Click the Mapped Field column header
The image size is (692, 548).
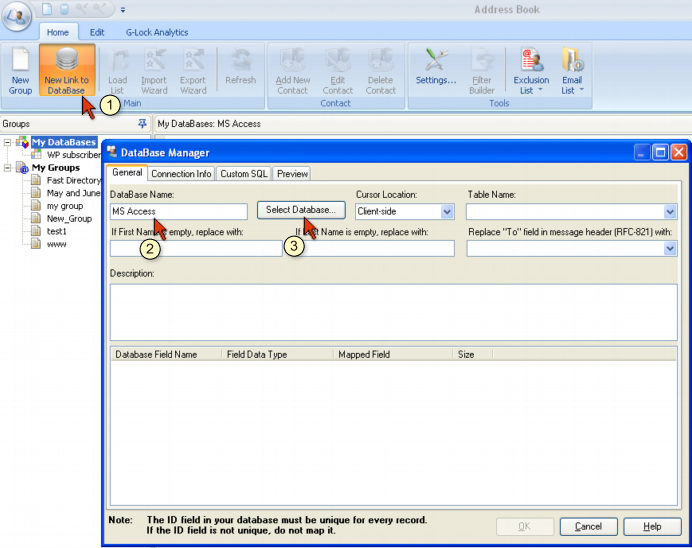(393, 354)
